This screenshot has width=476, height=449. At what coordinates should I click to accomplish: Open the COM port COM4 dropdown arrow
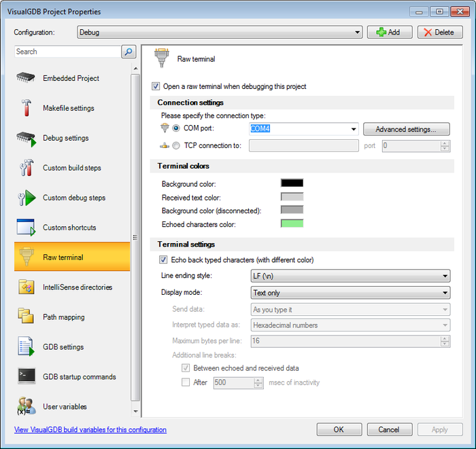tap(354, 129)
